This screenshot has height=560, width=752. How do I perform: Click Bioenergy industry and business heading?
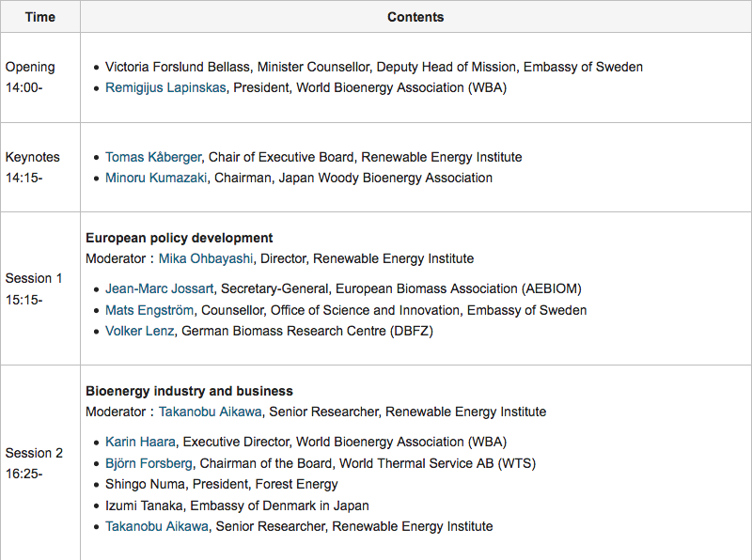tap(189, 391)
